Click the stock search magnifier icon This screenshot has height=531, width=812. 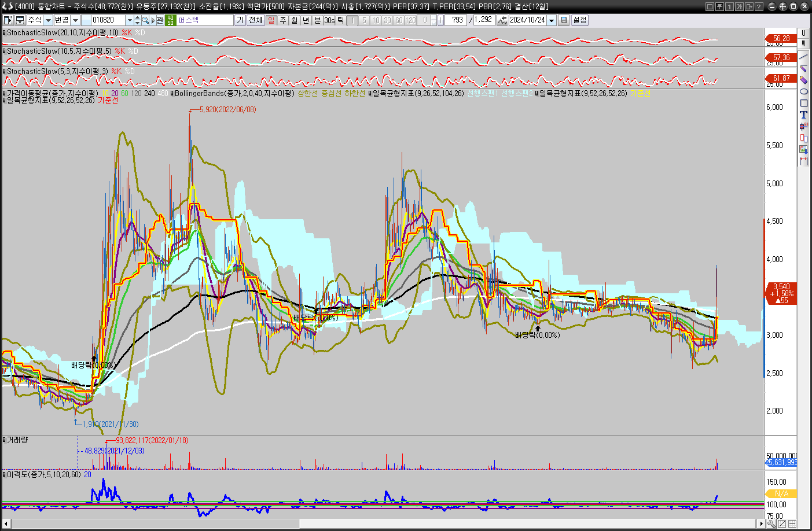[x=145, y=20]
